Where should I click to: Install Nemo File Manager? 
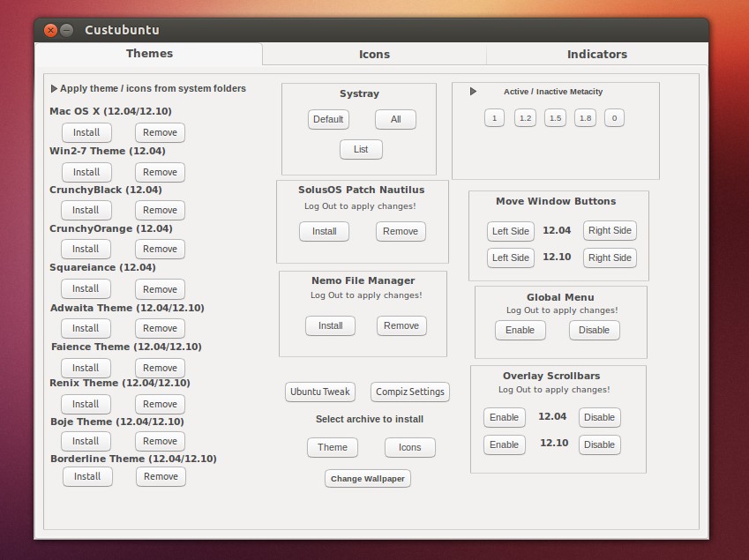[x=331, y=325]
